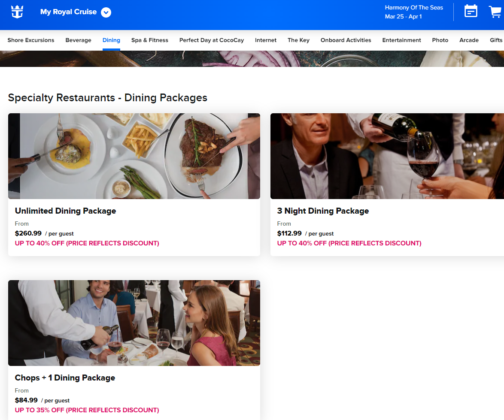The image size is (504, 420).
Task: Click the $84.99 price
Action: click(x=26, y=400)
